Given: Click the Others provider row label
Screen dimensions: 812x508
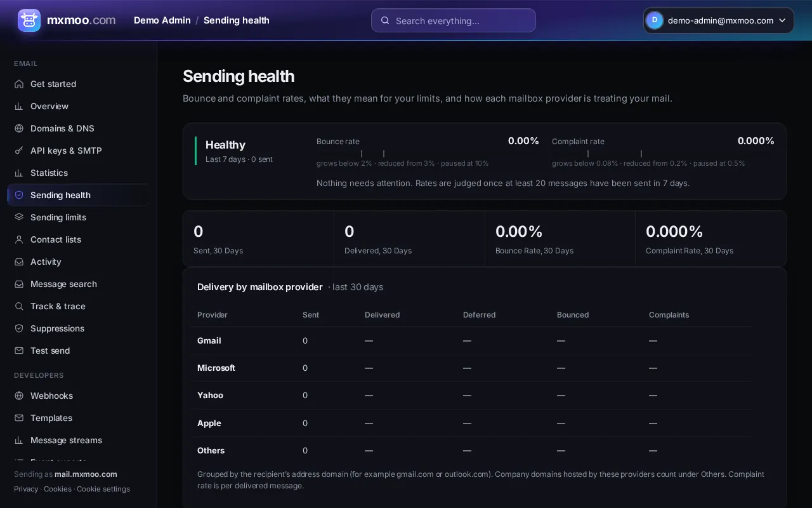Looking at the screenshot, I should click(x=211, y=450).
